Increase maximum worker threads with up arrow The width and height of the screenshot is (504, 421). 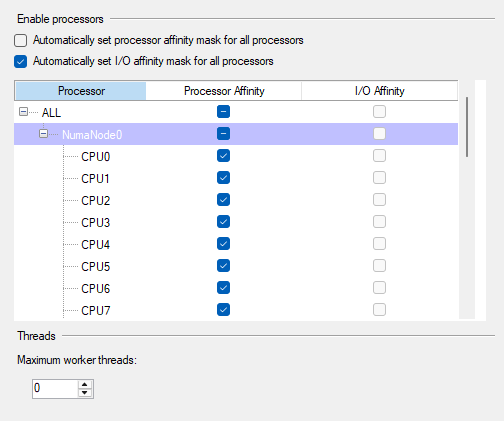(x=85, y=384)
